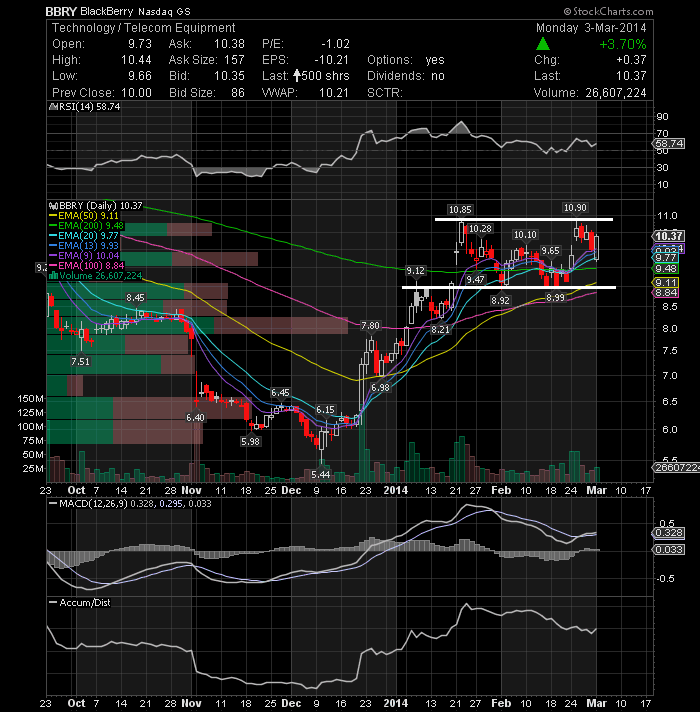Click the Chg value +0.37

click(x=631, y=60)
